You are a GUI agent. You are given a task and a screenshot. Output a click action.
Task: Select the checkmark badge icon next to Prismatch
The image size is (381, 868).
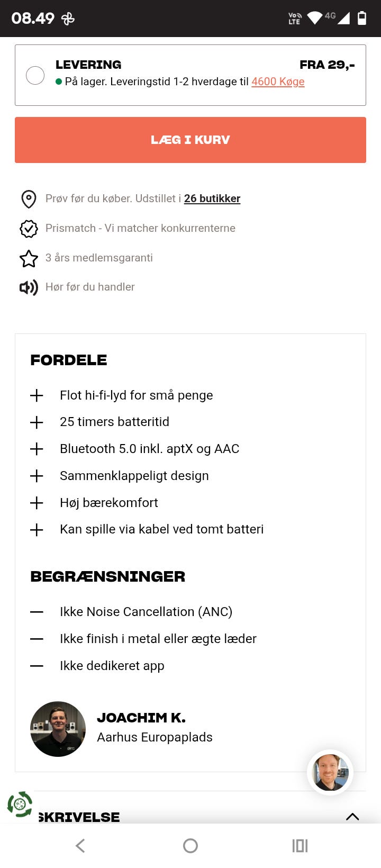point(29,229)
